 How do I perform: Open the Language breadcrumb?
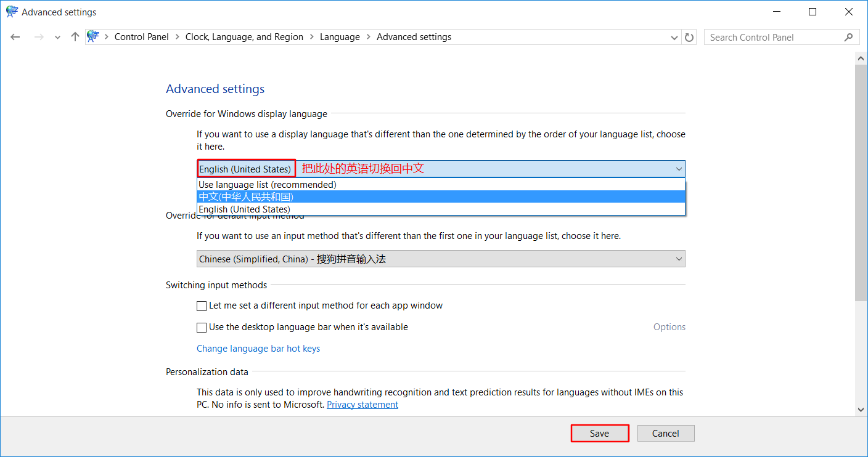tap(340, 37)
